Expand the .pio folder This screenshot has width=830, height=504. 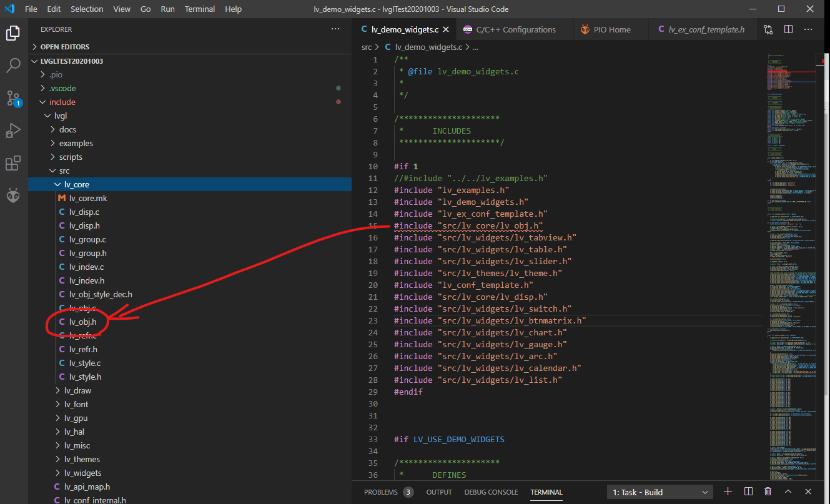click(x=190, y=75)
